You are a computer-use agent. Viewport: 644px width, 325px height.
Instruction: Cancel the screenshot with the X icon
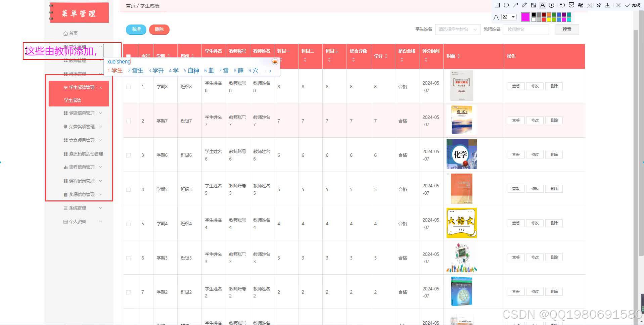[618, 5]
